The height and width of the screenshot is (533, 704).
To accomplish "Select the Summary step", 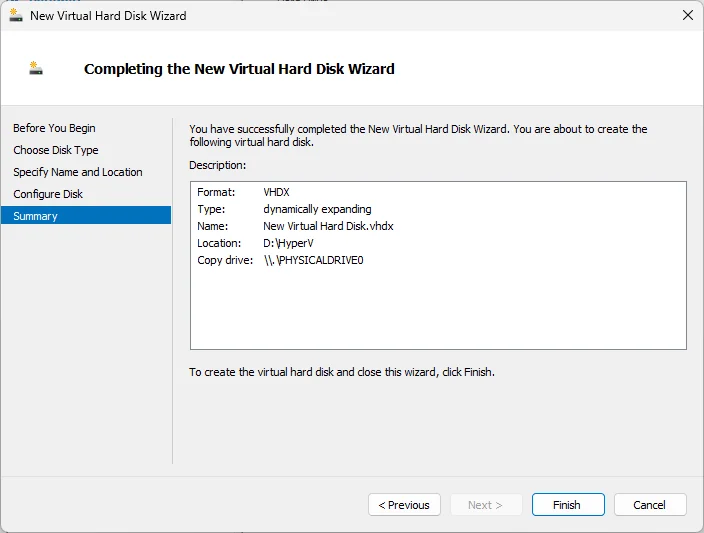I will click(86, 216).
